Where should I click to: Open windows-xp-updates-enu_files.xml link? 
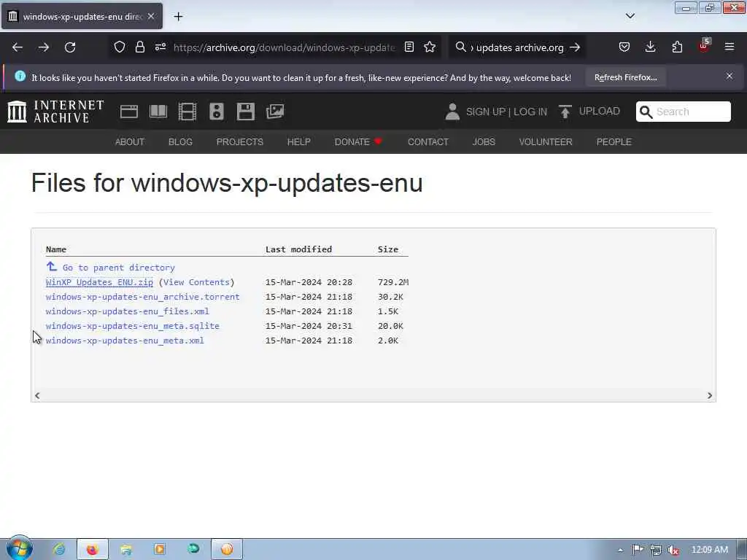[x=127, y=311]
